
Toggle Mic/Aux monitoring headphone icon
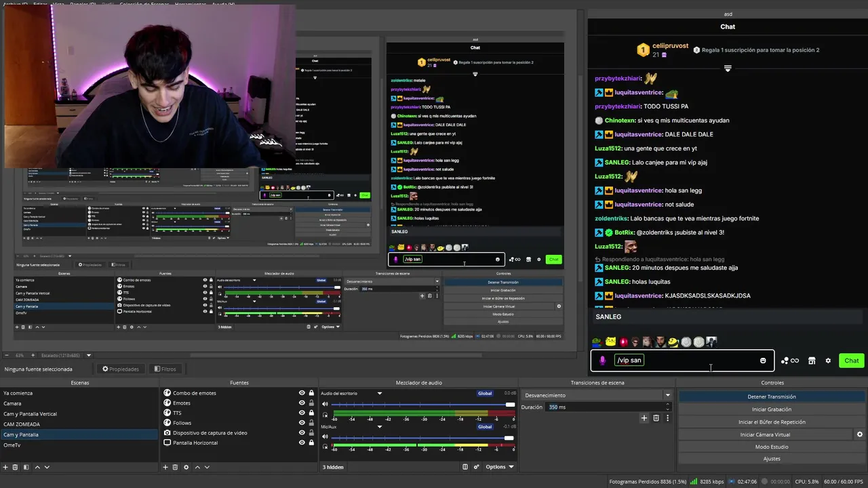pos(325,448)
